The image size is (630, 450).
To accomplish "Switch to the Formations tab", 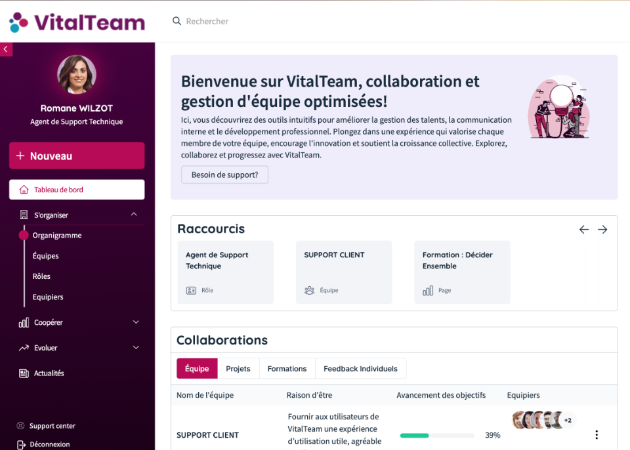I will click(287, 368).
